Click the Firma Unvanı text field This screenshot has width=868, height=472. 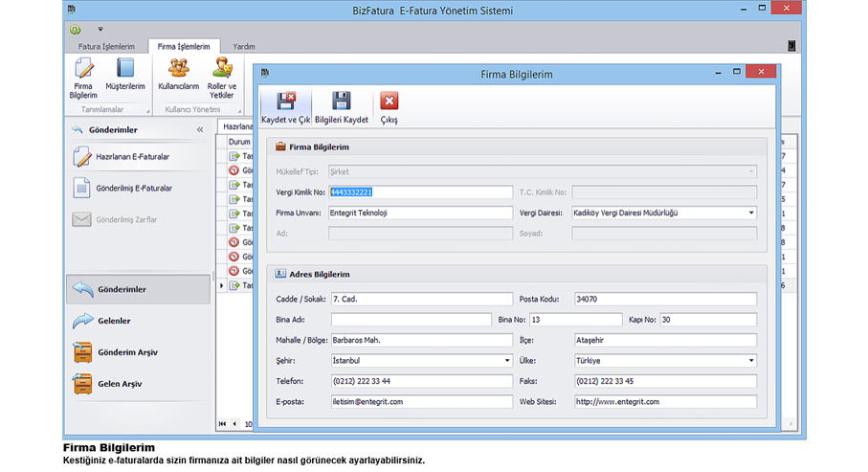421,213
